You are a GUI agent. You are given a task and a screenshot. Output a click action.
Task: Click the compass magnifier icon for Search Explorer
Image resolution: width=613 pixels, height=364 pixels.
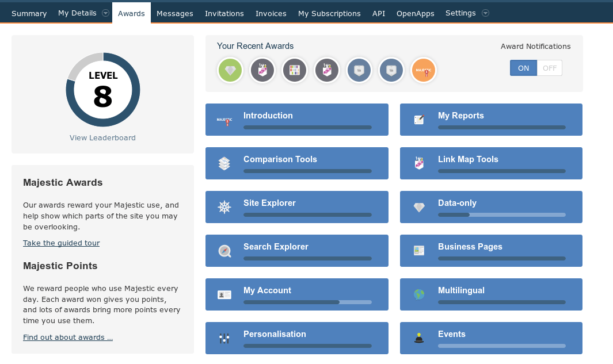[x=225, y=251]
